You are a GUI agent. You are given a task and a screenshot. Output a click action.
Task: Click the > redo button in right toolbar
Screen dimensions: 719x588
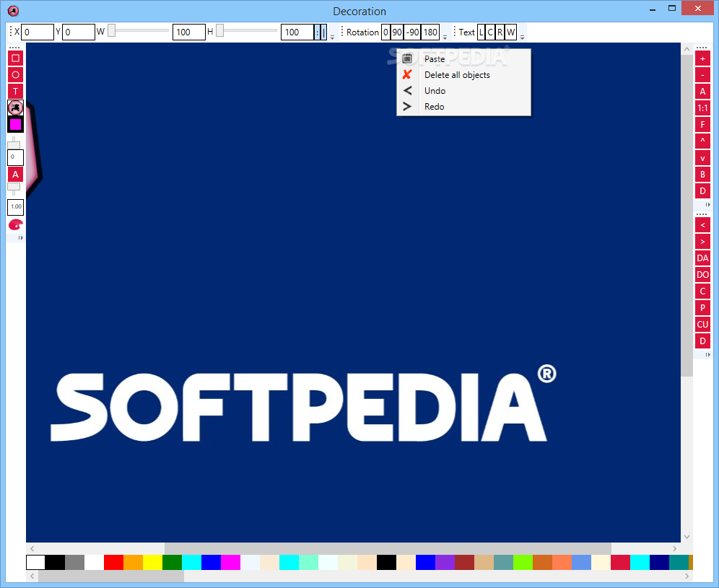point(702,242)
